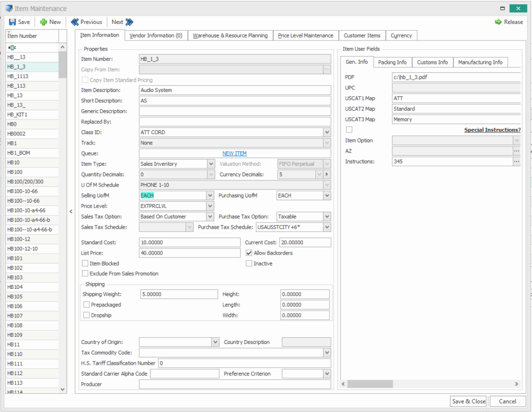Open the Purchase Tax Schedule dropdown
532x412 pixels.
tap(327, 227)
